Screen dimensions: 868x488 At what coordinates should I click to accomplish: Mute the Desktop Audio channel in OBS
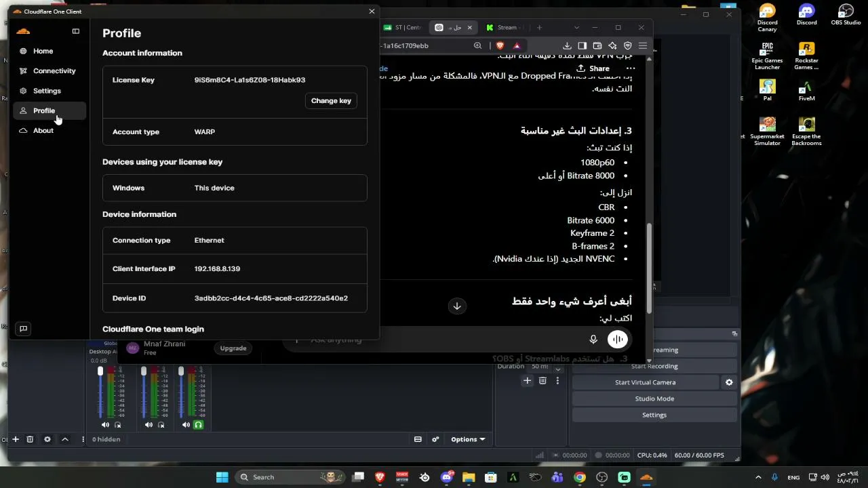click(x=105, y=425)
